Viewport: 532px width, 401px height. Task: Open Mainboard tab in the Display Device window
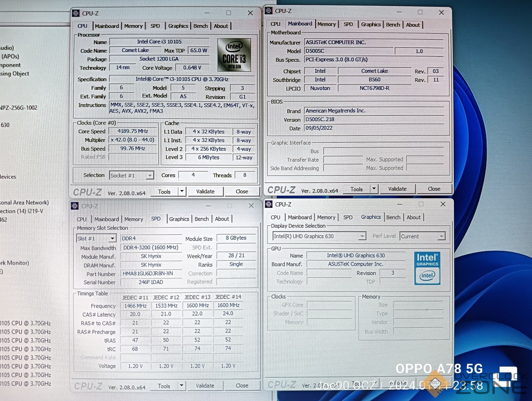coord(300,217)
